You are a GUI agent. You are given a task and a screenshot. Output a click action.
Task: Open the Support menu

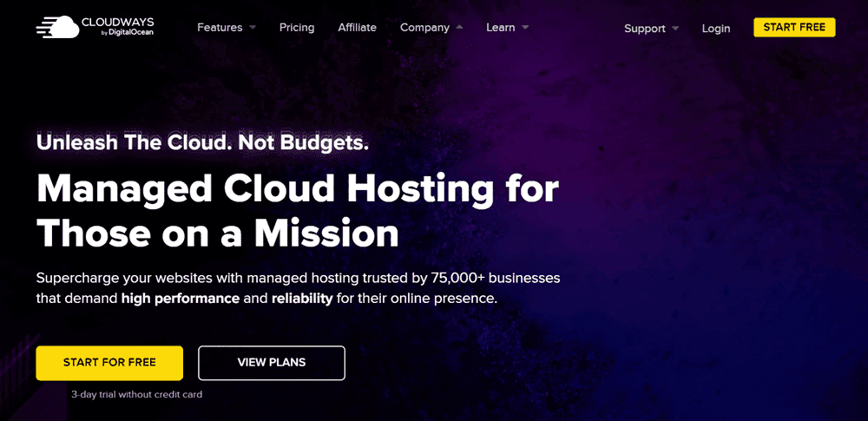pyautogui.click(x=644, y=29)
